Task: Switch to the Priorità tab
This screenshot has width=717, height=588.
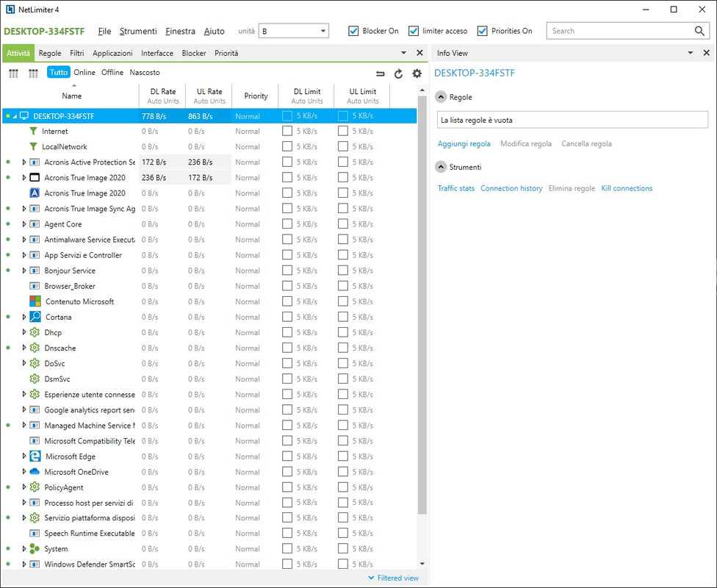Action: click(226, 53)
